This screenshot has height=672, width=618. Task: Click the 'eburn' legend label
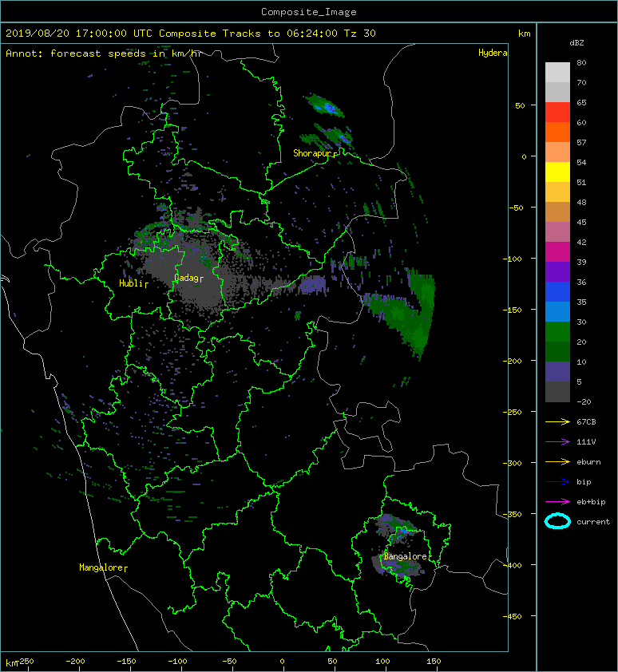[x=588, y=462]
